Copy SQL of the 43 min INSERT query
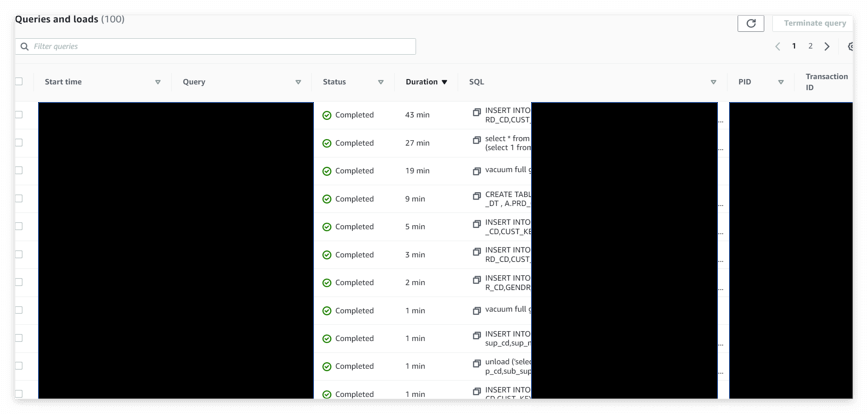This screenshot has width=868, height=414. click(477, 112)
